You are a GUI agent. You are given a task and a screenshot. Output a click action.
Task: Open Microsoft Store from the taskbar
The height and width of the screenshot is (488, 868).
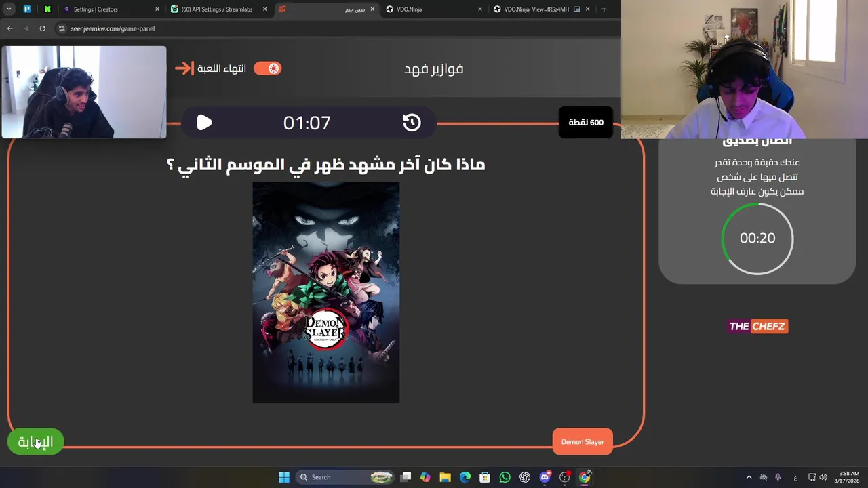[x=485, y=477]
